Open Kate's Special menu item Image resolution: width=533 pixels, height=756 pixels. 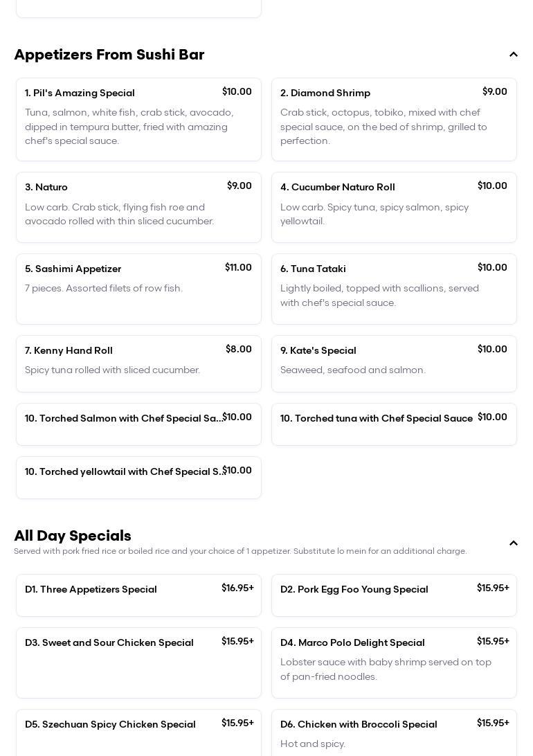tap(394, 363)
